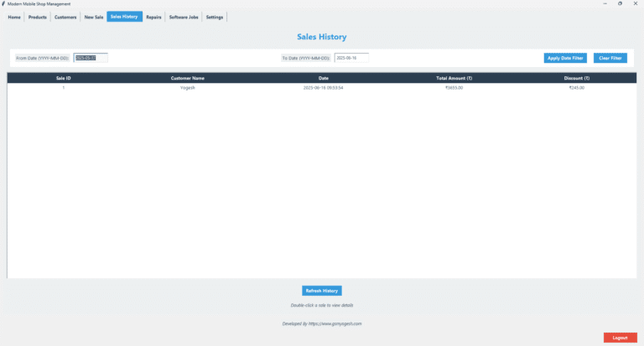Viewport: 644px width, 346px height.
Task: Click the Customer Name column header
Action: pos(187,78)
